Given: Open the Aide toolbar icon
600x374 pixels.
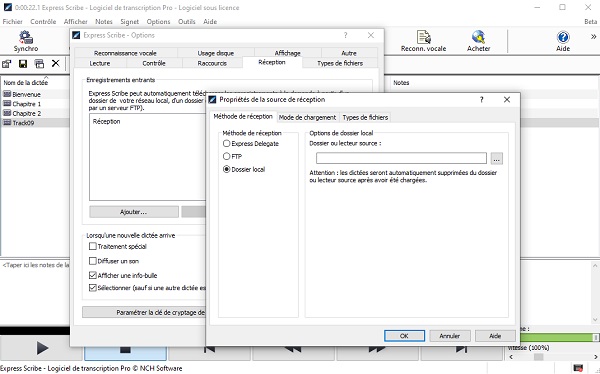Looking at the screenshot, I should click(563, 41).
